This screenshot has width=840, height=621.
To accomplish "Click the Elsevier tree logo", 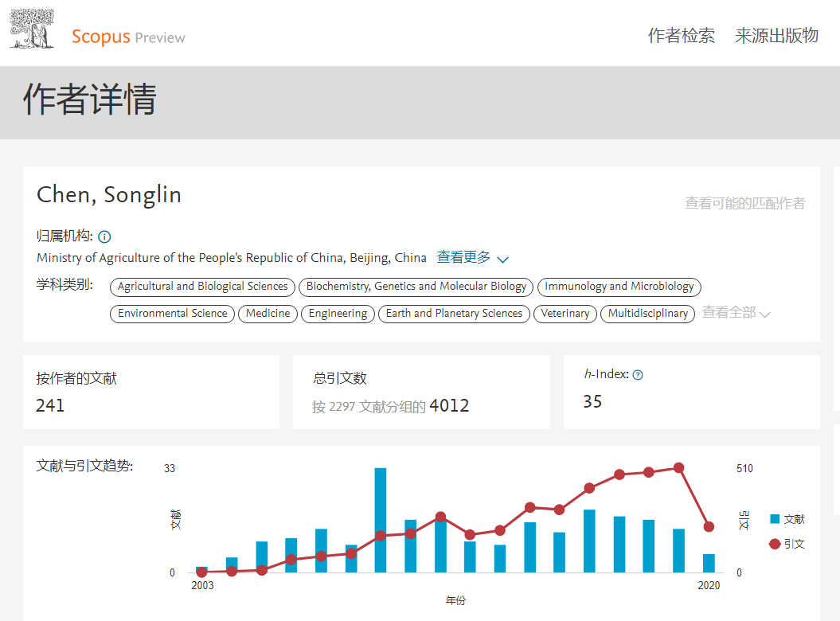I will point(33,29).
